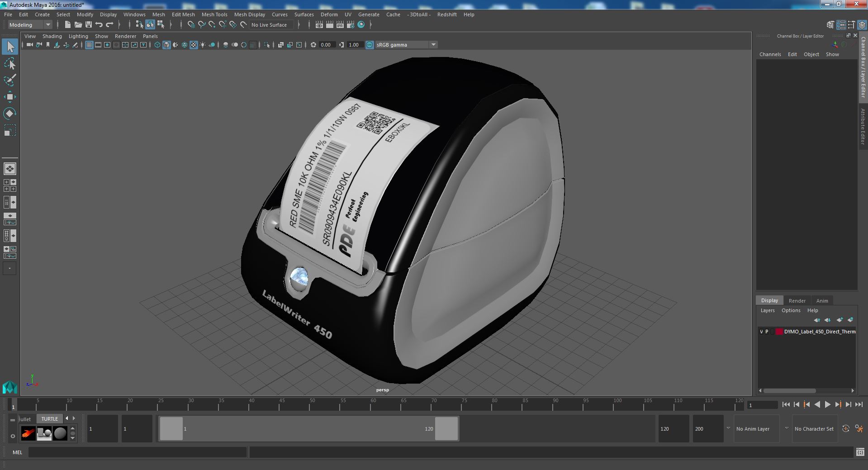868x470 pixels.
Task: Redo the last undone action
Action: [x=109, y=25]
